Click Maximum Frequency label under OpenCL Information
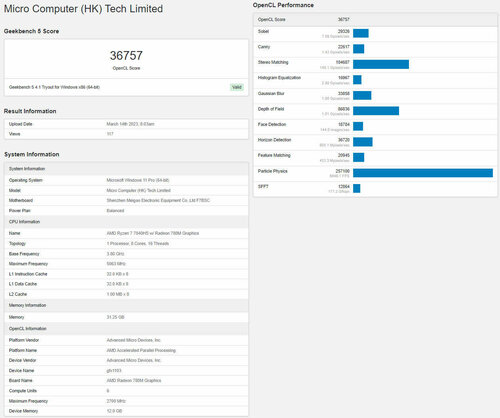Viewport: 500px width, 418px height. coord(28,401)
